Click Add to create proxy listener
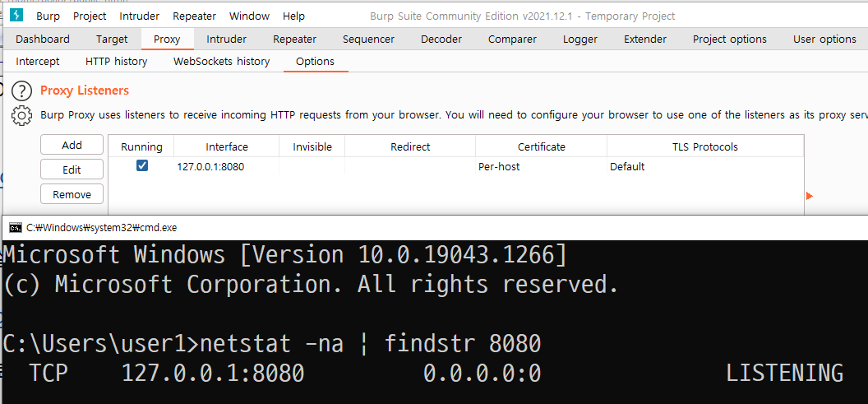Viewport: 868px width, 404px height. (x=72, y=145)
